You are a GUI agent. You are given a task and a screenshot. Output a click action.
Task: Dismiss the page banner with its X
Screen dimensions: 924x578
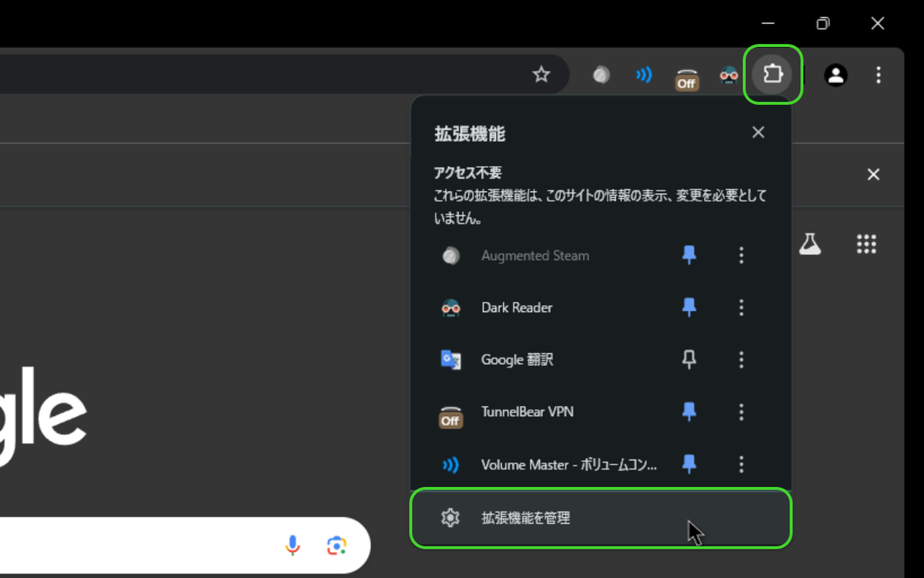tap(873, 174)
